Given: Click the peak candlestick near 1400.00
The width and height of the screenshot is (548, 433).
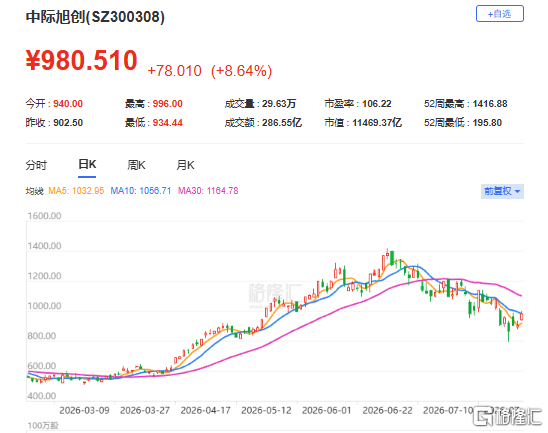Looking at the screenshot, I should point(387,256).
